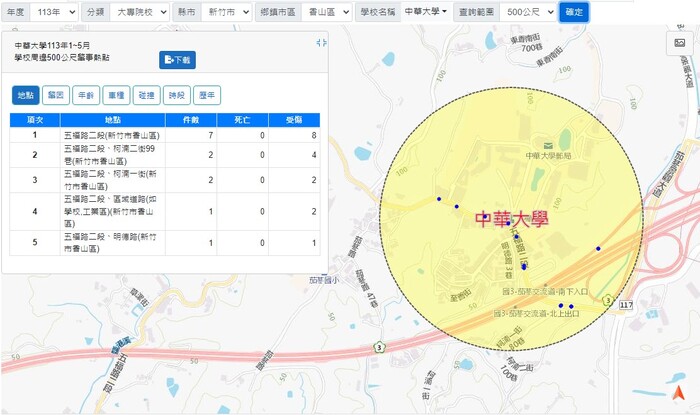This screenshot has width=700, height=415.
Task: Click row 1 location 五福路二段(新竹市香山區)
Action: (x=112, y=135)
